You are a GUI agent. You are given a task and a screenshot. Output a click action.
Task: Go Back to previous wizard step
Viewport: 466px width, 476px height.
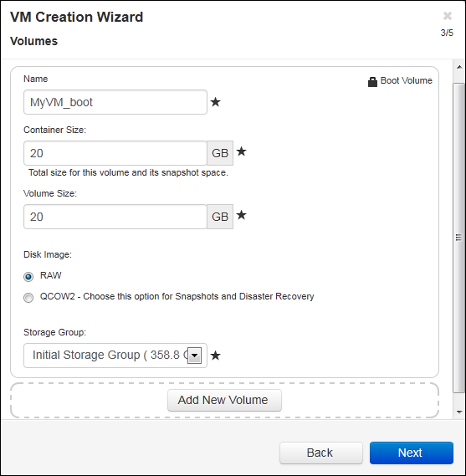point(321,453)
